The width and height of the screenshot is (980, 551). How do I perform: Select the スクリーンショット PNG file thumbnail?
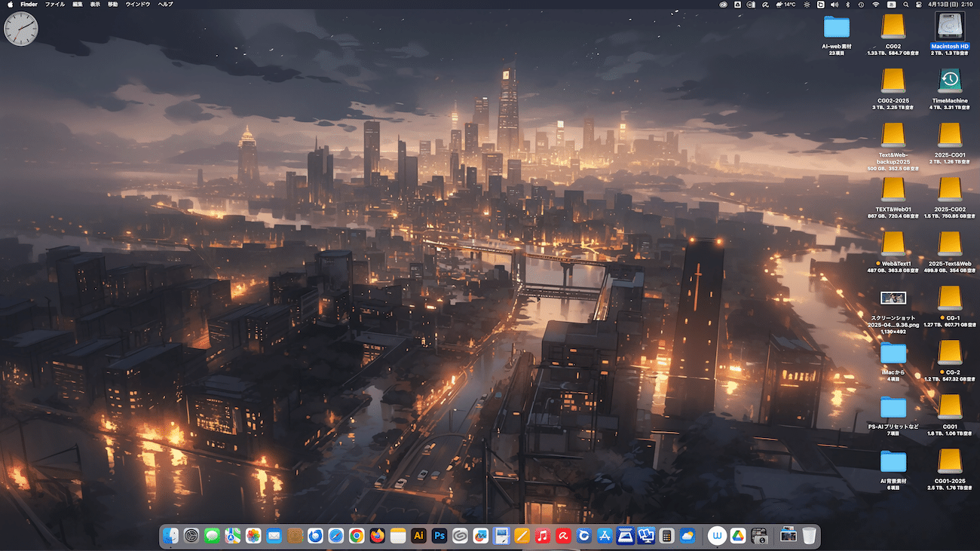893,298
